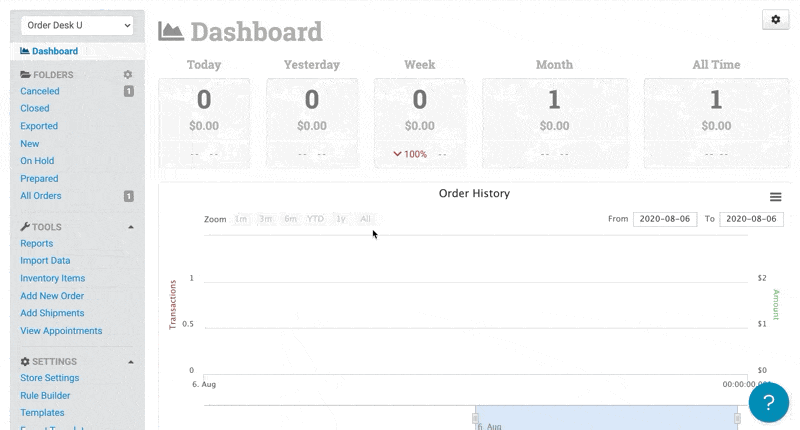Go to the On Hold folder

(x=37, y=161)
